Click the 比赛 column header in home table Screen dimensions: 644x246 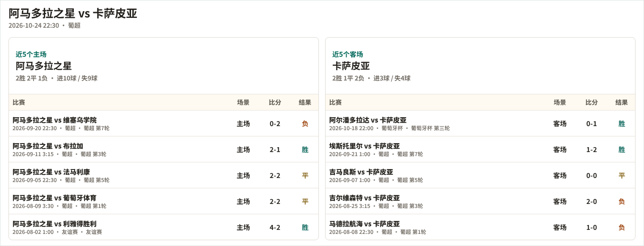pyautogui.click(x=19, y=102)
